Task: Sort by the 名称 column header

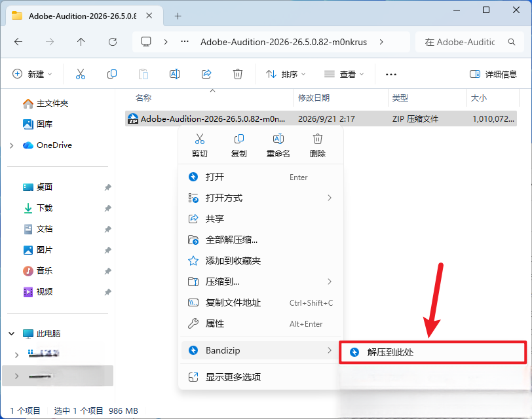Action: [143, 98]
